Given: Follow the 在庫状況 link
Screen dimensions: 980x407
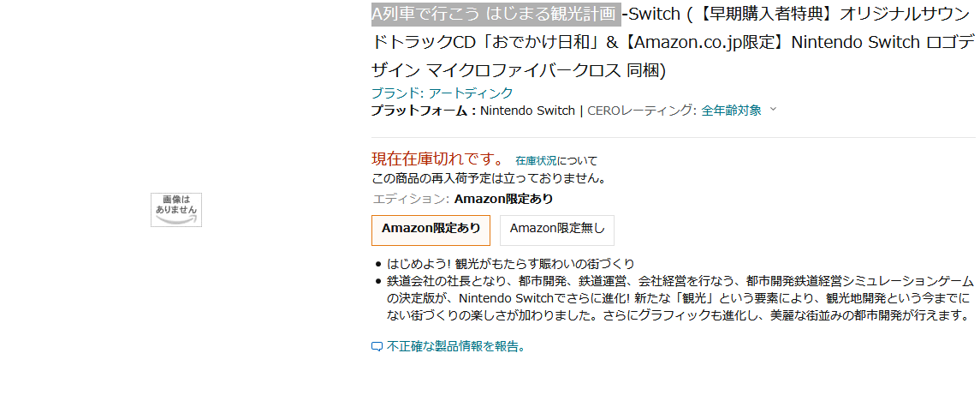Looking at the screenshot, I should click(536, 160).
